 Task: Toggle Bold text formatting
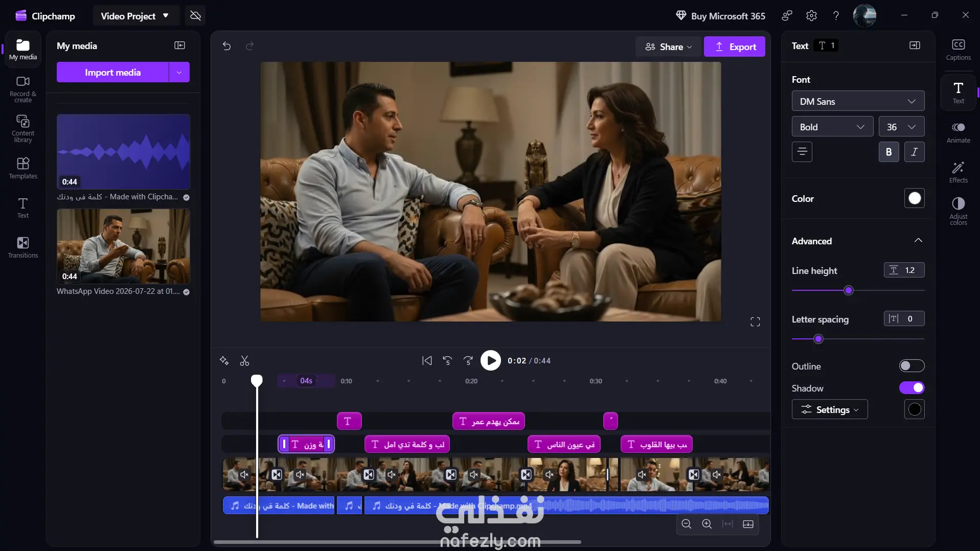click(888, 152)
